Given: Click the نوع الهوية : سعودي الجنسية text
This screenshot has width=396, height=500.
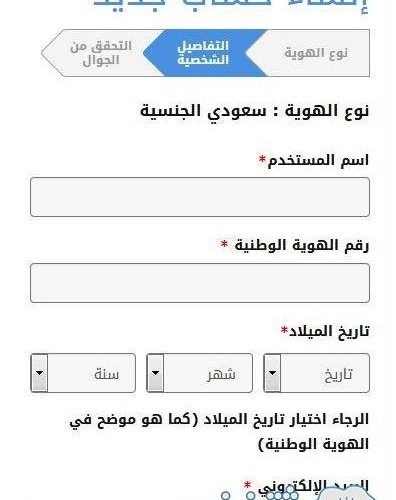Looking at the screenshot, I should [x=254, y=111].
